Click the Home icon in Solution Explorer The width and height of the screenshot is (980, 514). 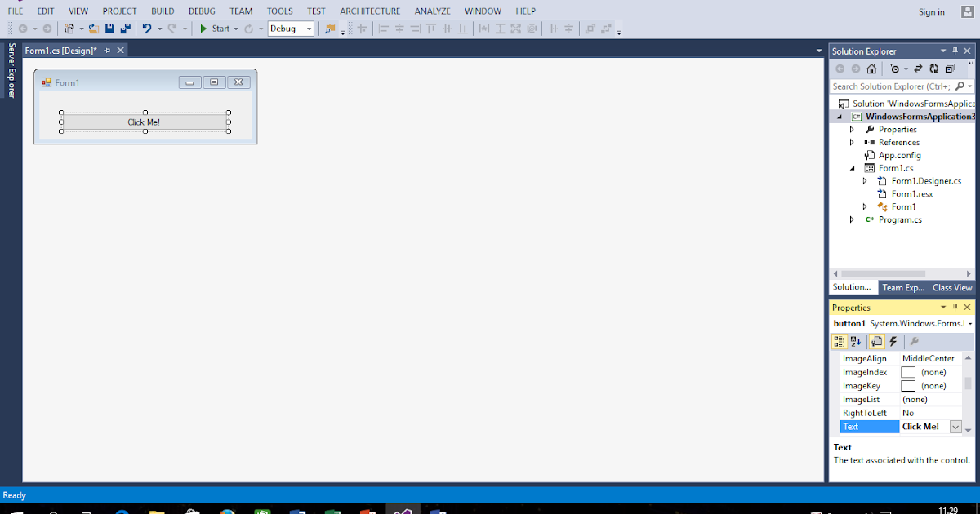(x=872, y=69)
